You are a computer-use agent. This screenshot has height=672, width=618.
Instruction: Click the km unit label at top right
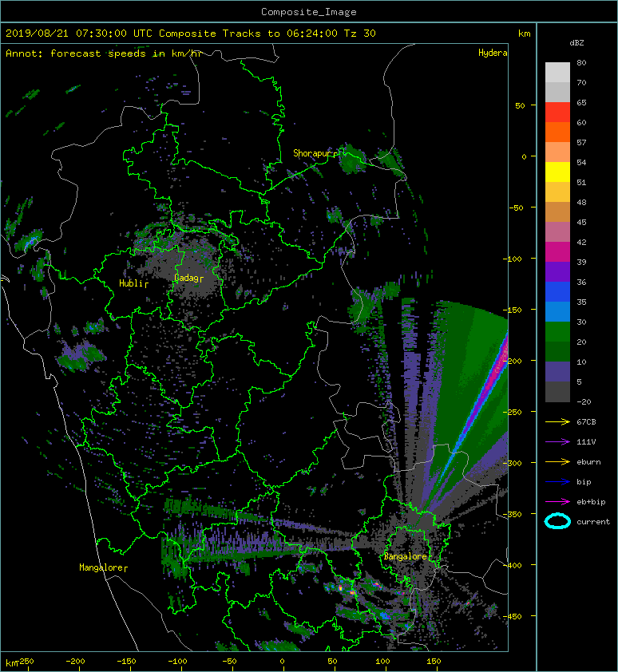click(524, 34)
